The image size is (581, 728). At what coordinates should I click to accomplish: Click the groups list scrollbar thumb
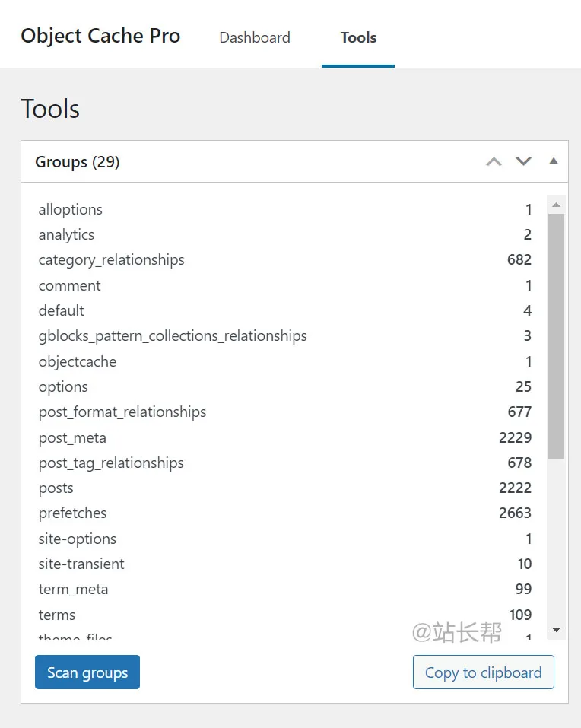[556, 336]
